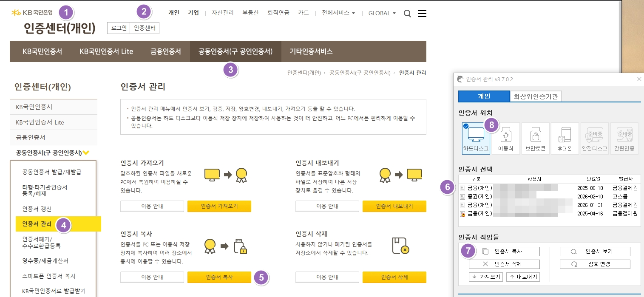Open the 공동인증서(구 공인인증서) navigation tab
The height and width of the screenshot is (297, 644).
pos(235,51)
